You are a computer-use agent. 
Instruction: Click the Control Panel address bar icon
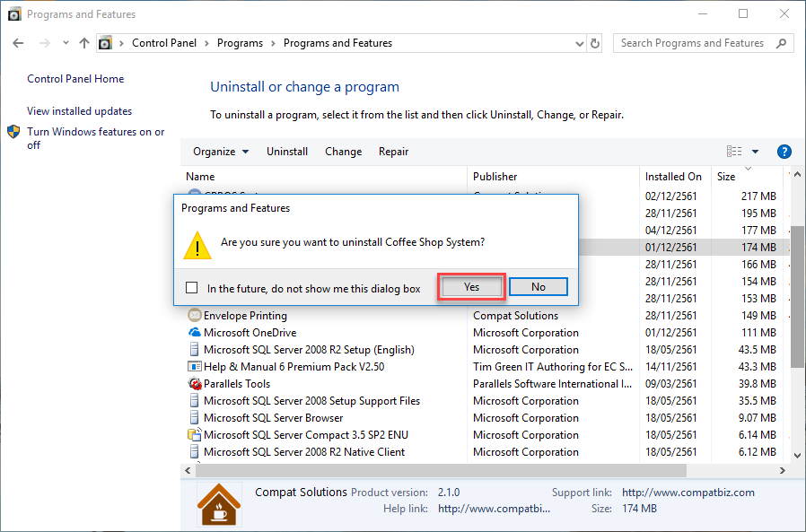click(x=105, y=43)
